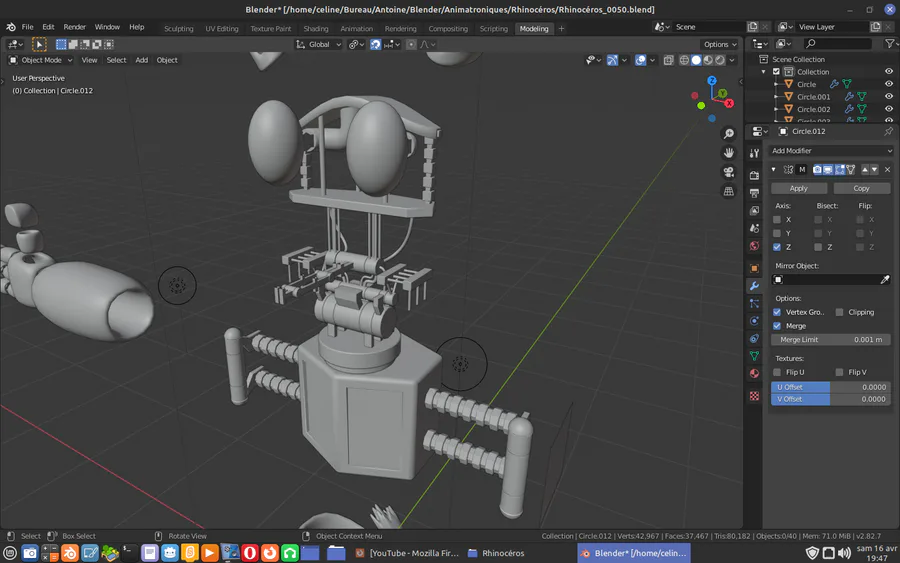
Task: Open viewport Add menu
Action: point(141,60)
